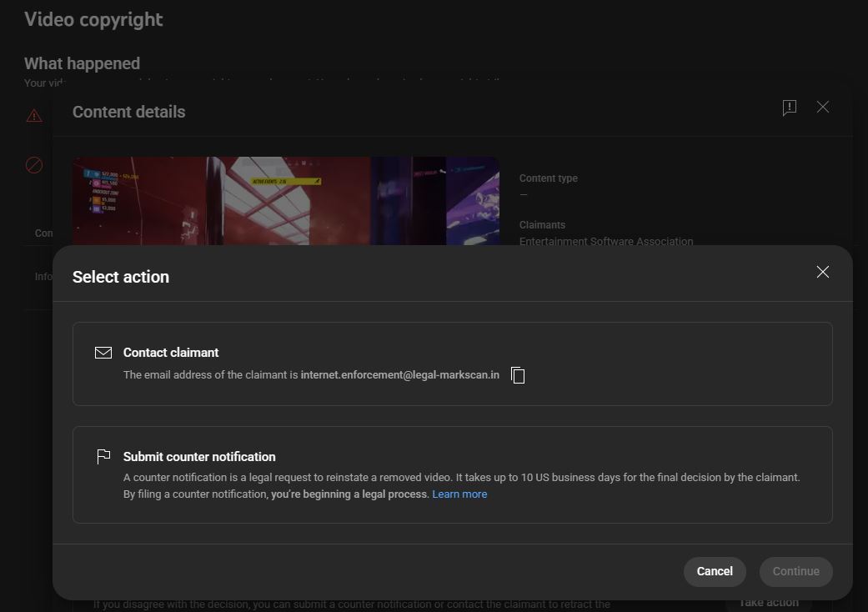Click the Take action button behind dialog
The height and width of the screenshot is (612, 868).
[x=769, y=603]
